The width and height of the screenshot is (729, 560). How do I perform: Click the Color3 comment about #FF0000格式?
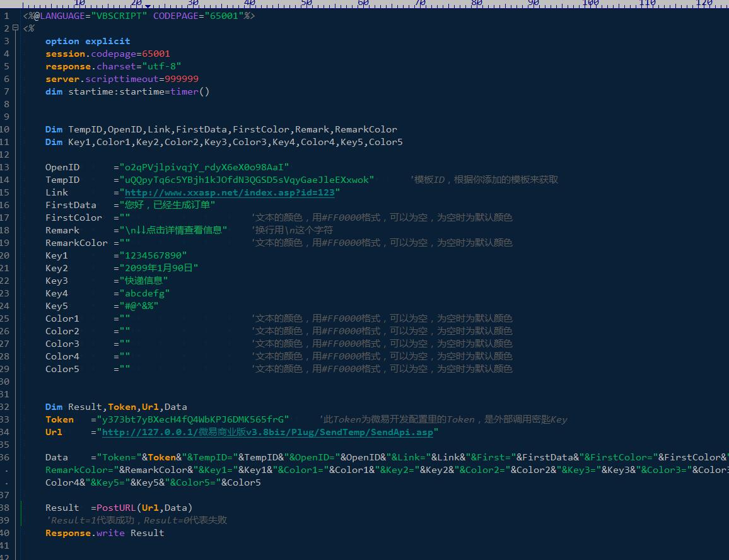coord(382,344)
